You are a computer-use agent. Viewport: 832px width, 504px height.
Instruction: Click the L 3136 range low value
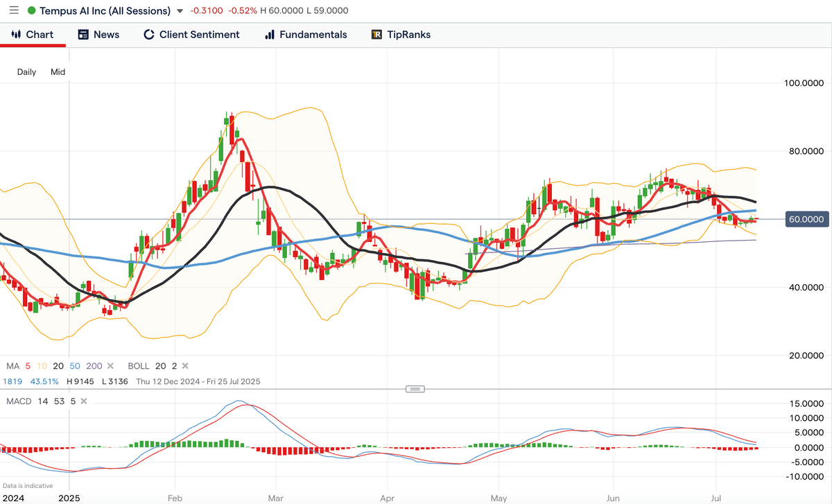click(x=115, y=381)
